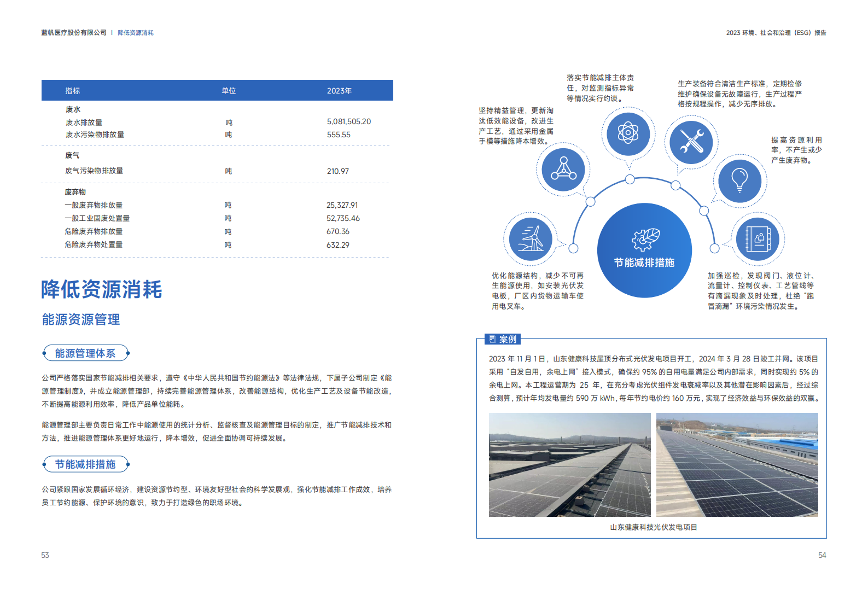Click the paragraph starting 公司紧跟国家发展循环经济
The height and width of the screenshot is (589, 868).
tap(217, 496)
